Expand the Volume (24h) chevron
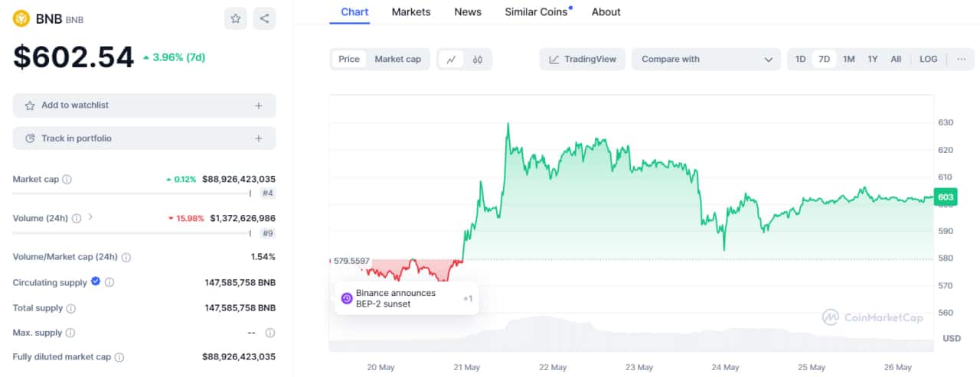 (90, 217)
